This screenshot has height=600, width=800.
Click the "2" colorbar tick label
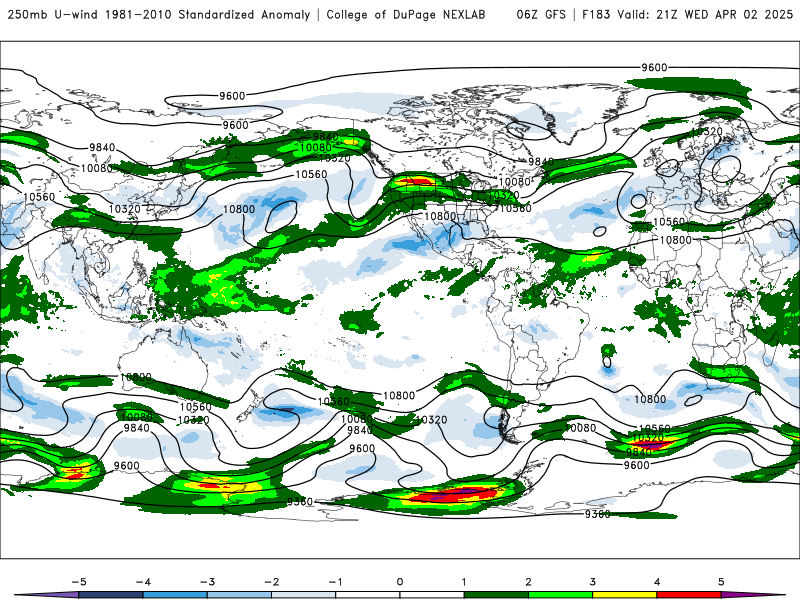coord(528,582)
